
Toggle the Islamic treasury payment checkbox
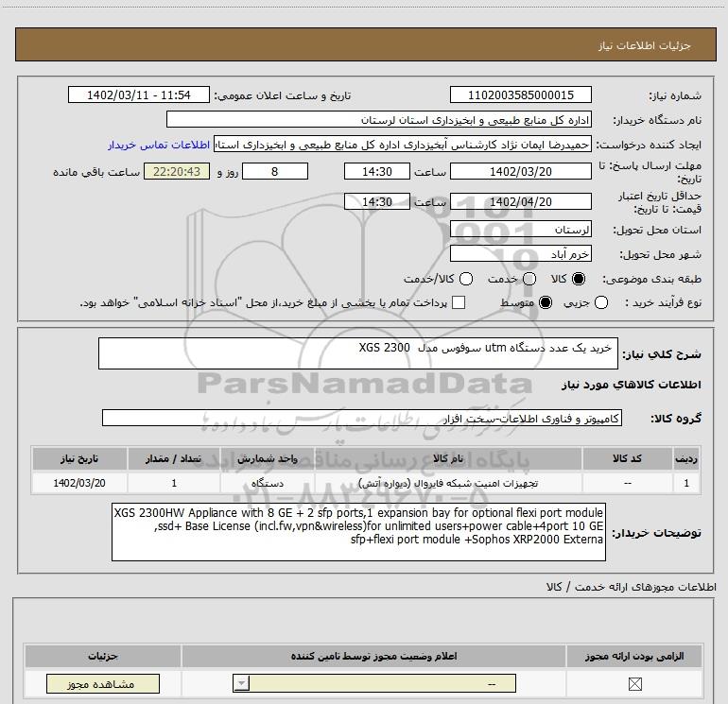pos(459,302)
